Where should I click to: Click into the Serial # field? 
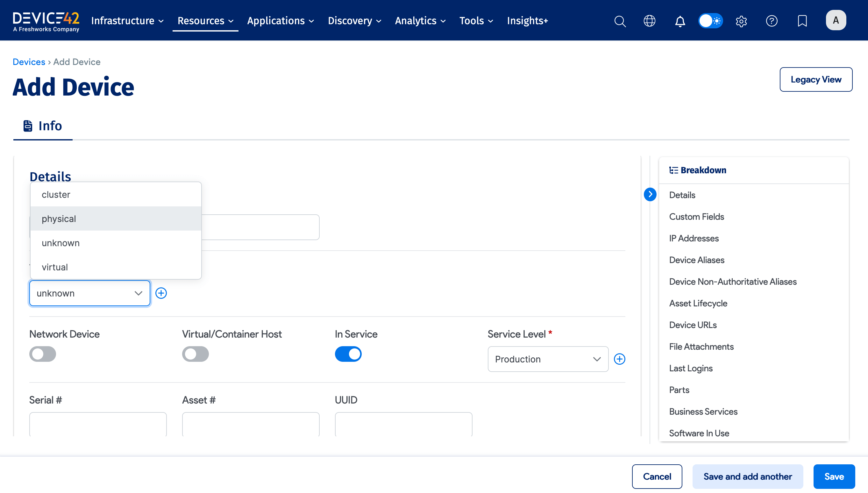coord(98,424)
